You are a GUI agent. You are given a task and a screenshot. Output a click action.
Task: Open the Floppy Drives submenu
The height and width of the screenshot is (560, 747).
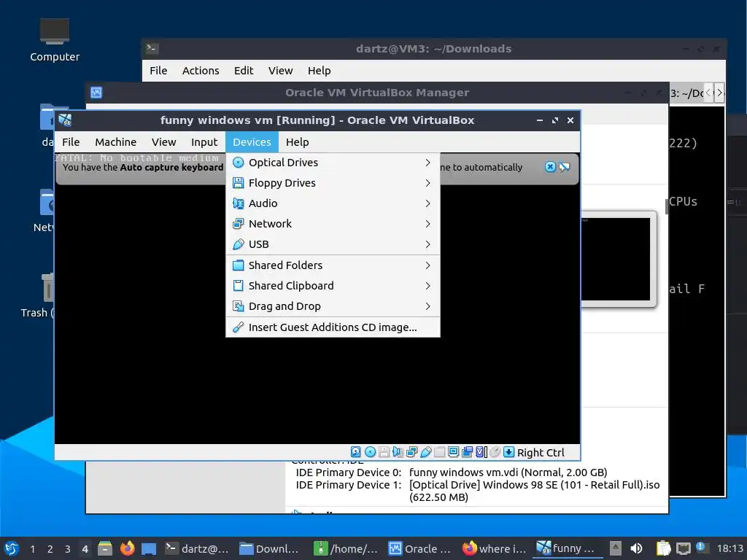[333, 183]
